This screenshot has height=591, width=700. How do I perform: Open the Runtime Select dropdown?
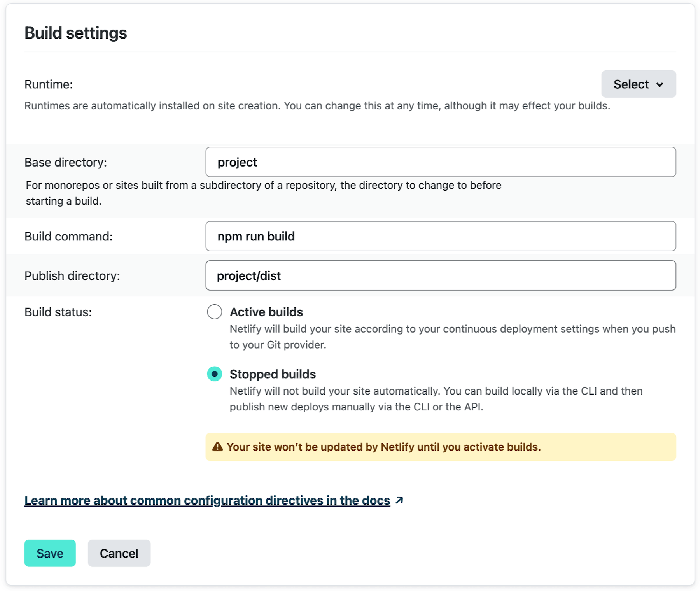point(638,84)
